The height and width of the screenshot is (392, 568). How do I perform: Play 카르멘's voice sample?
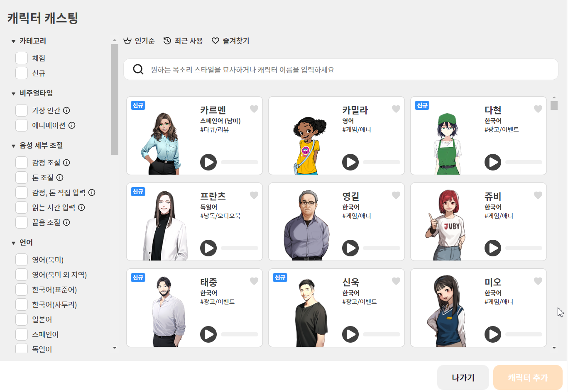point(208,162)
